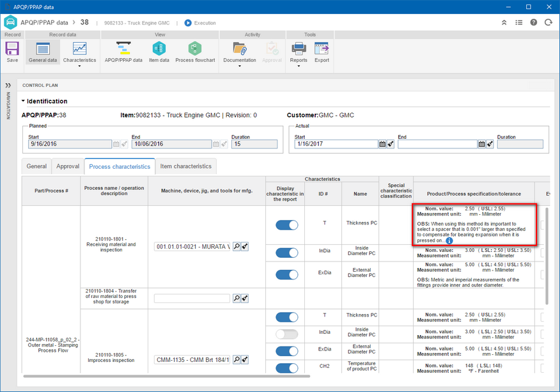Toggle display of Thickness PC under Inprocess inspection
Screen dimensions: 560x392
pyautogui.click(x=287, y=317)
